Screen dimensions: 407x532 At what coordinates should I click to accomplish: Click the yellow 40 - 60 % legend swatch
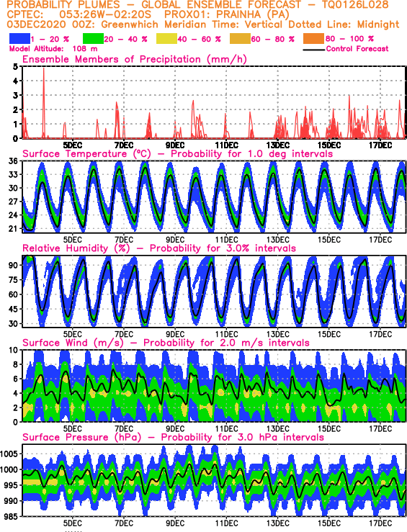[166, 39]
